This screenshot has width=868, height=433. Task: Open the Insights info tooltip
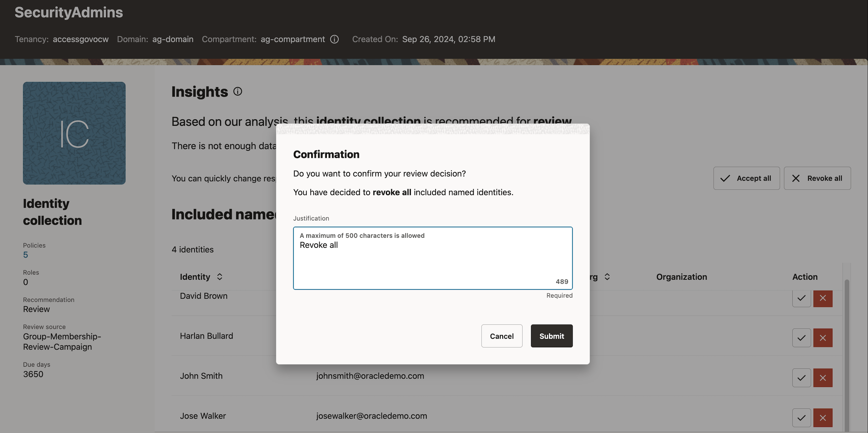click(x=238, y=92)
